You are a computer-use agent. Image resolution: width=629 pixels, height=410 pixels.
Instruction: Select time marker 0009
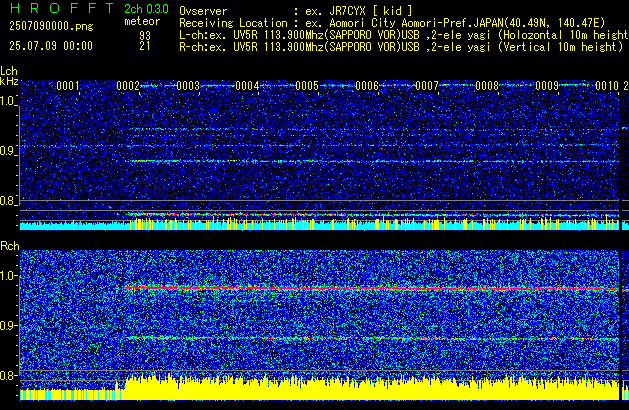click(x=547, y=86)
